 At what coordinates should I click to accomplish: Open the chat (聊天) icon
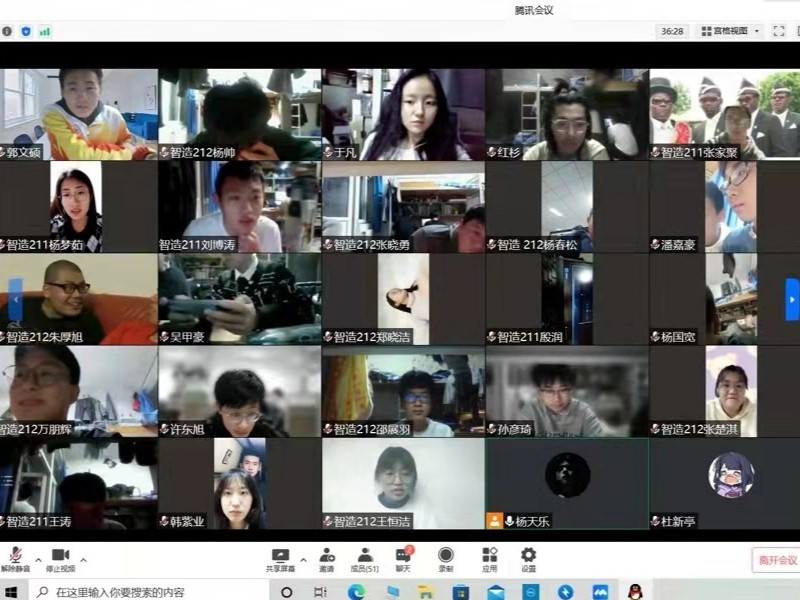click(404, 556)
